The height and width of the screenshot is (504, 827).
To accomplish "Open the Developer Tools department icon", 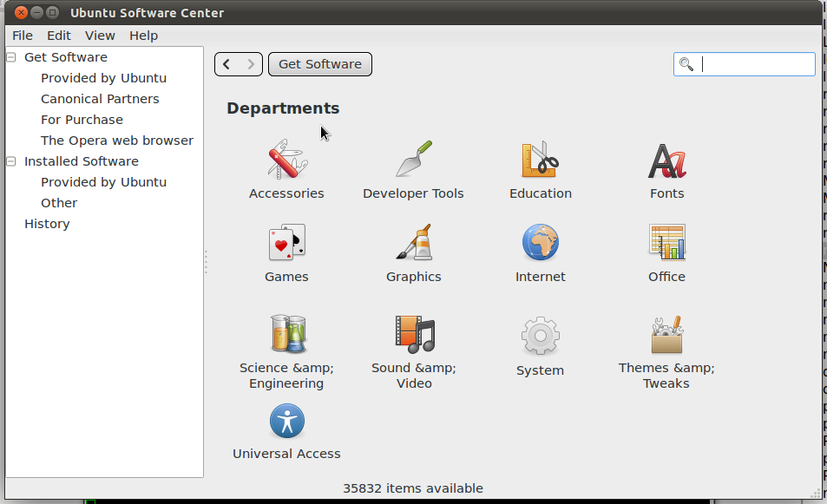I will (x=413, y=160).
